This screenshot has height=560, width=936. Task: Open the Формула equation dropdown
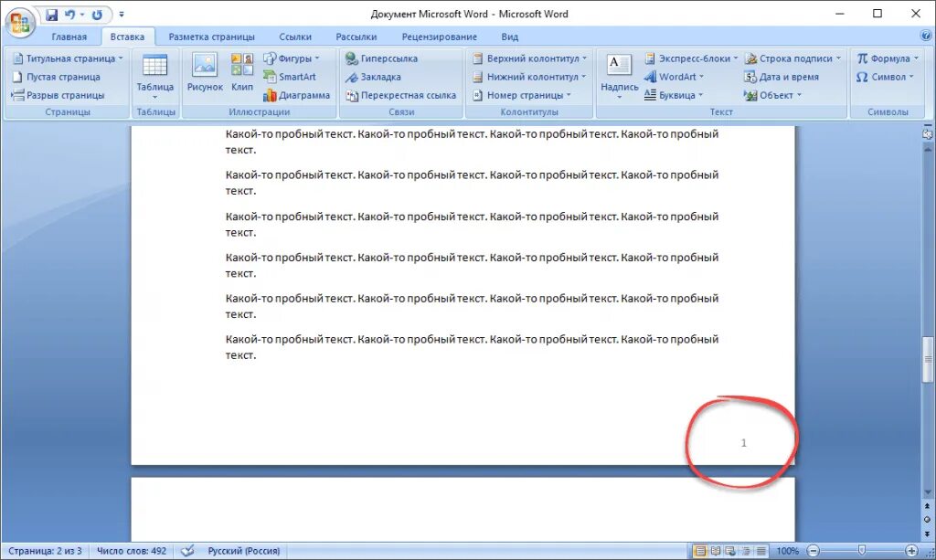(888, 58)
